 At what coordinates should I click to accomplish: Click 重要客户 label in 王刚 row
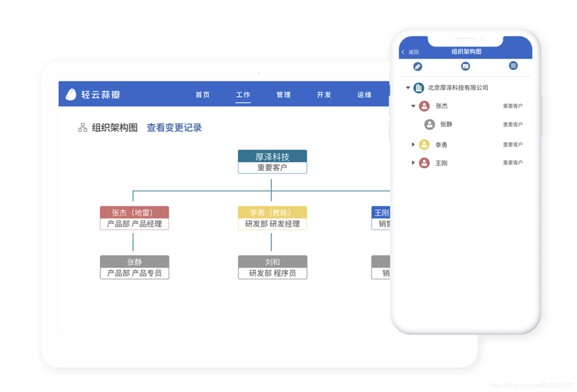tap(513, 163)
